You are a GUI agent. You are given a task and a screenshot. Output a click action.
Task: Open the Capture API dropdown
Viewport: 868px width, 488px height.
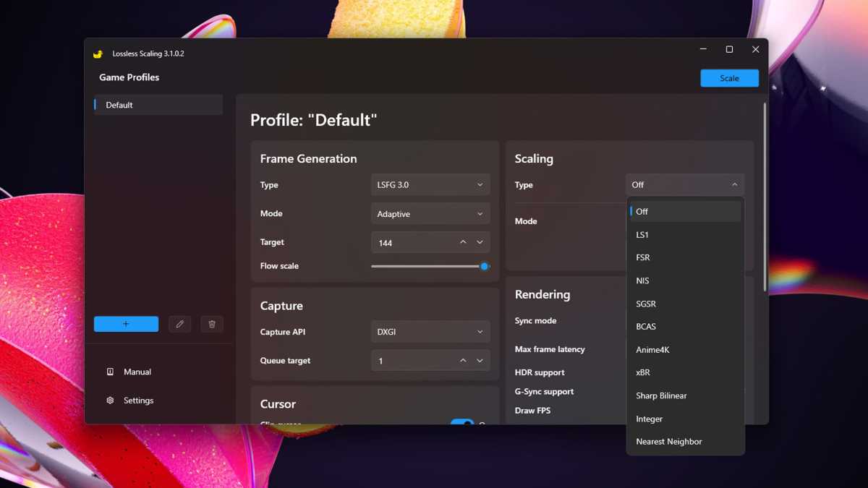pos(430,332)
